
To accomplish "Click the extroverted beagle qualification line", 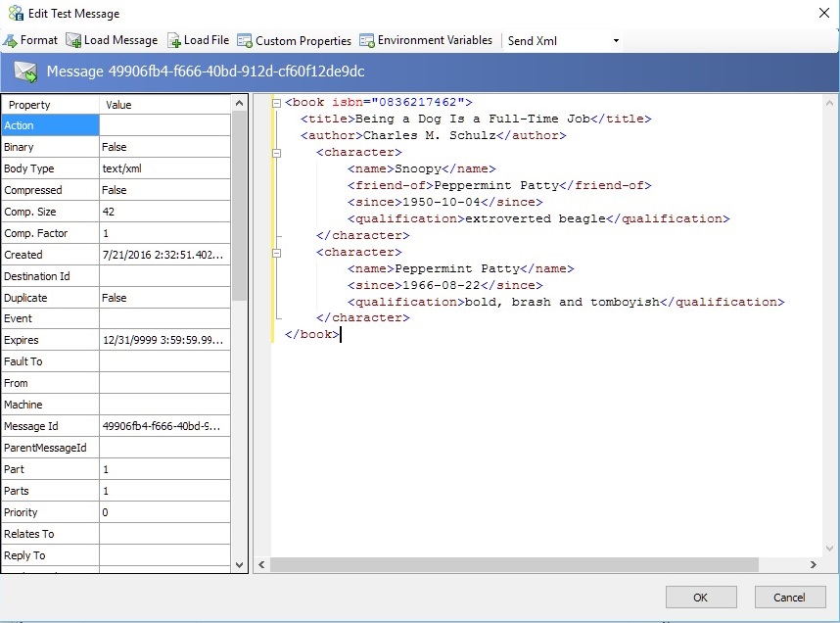I will coord(538,218).
